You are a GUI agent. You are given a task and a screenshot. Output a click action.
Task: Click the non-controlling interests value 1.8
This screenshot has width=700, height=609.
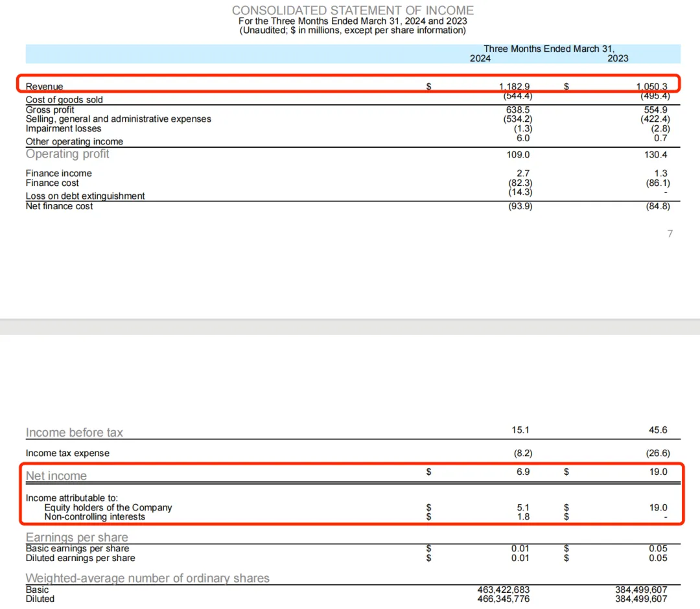point(523,516)
